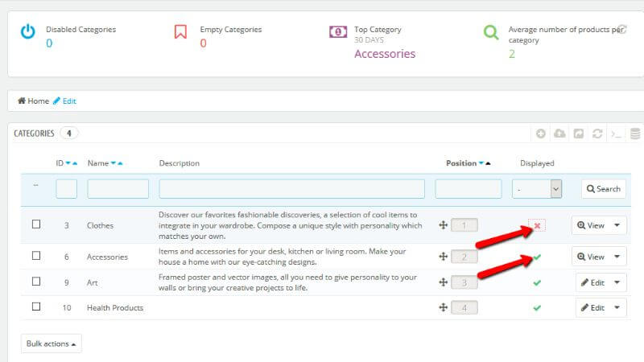Disable display for Health Products category
Viewport: 644px width, 362px height.
(x=537, y=308)
